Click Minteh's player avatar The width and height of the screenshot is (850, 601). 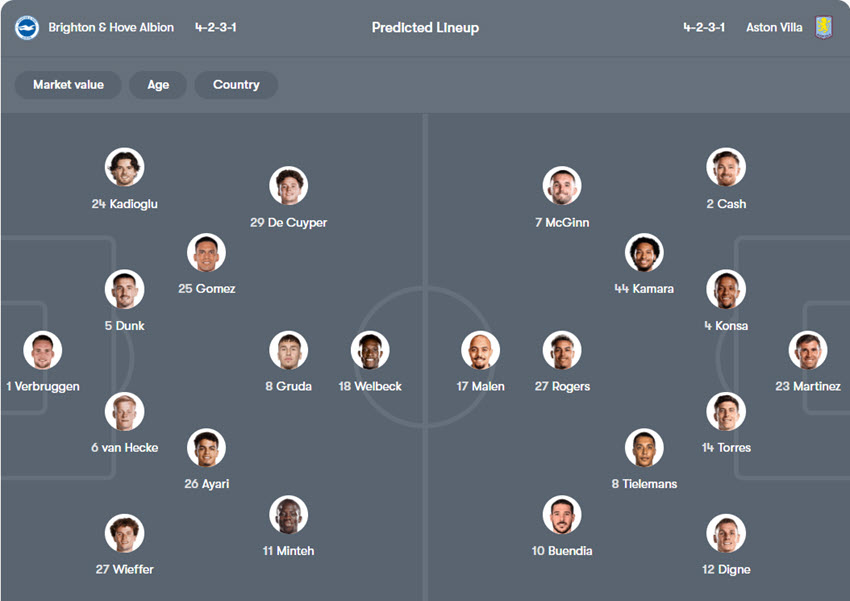click(x=288, y=515)
